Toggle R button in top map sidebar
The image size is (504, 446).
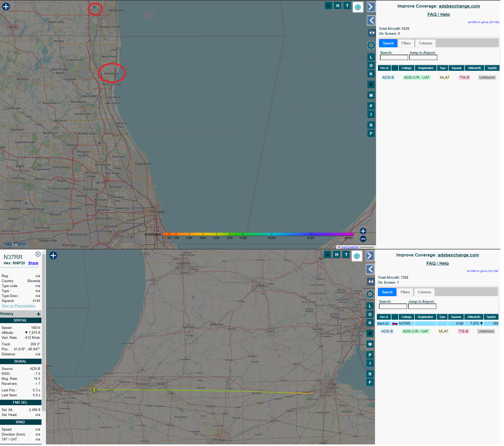coord(371,125)
